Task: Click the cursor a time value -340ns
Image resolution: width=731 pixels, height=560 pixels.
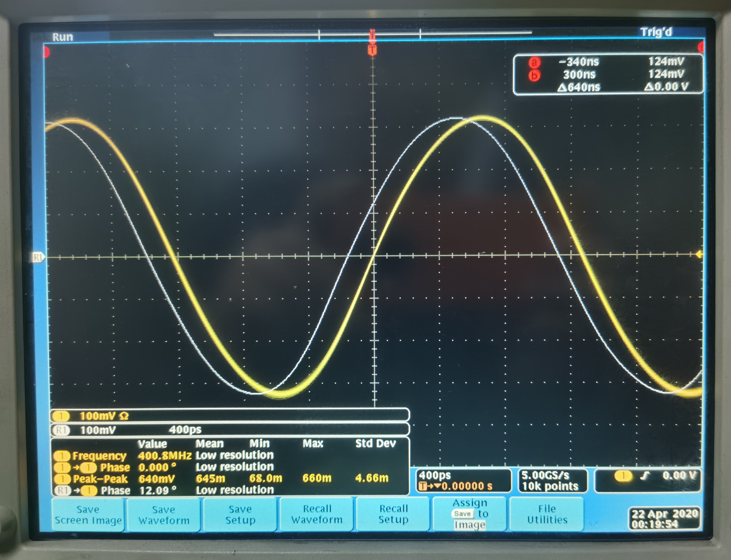Action: point(579,62)
